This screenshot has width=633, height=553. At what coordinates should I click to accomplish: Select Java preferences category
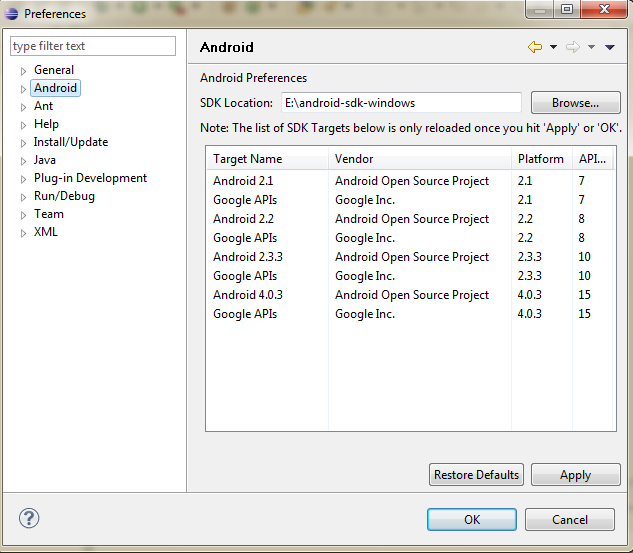[x=44, y=160]
